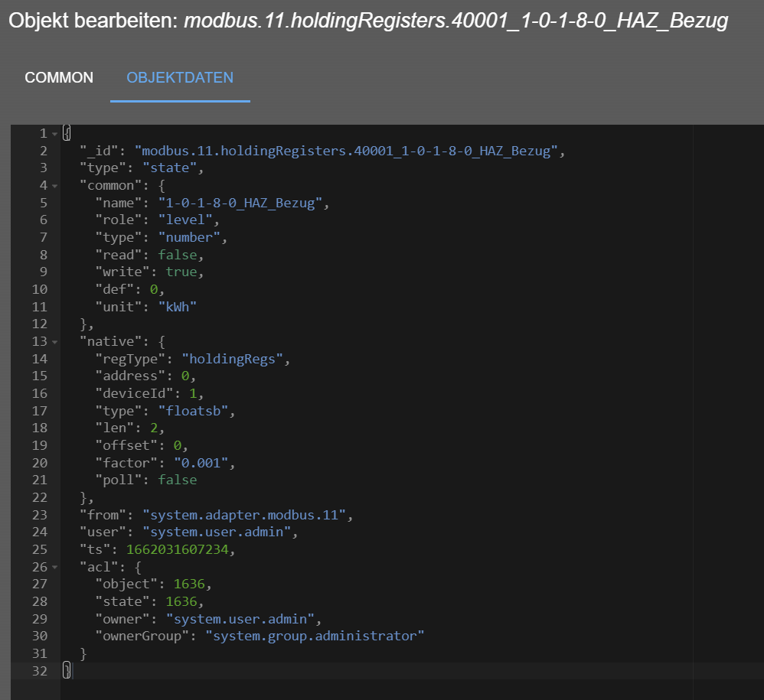764x700 pixels.
Task: Click the "poll" false value
Action: 178,480
